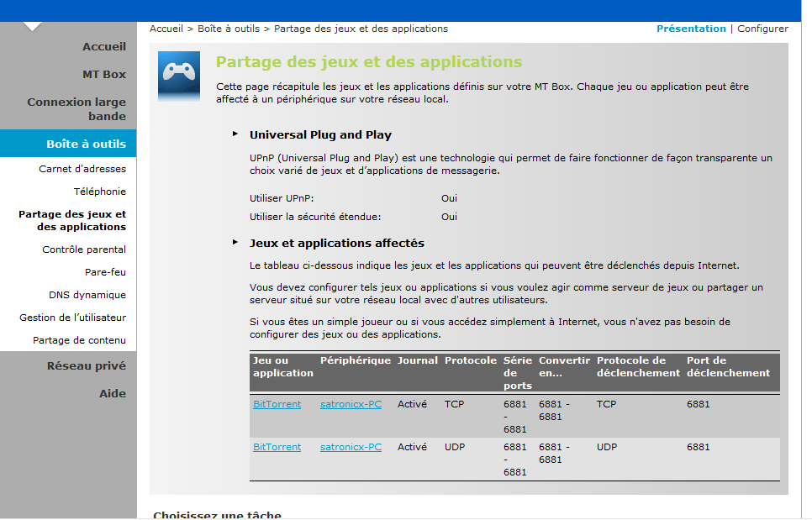Click the Journal column header

click(x=418, y=360)
